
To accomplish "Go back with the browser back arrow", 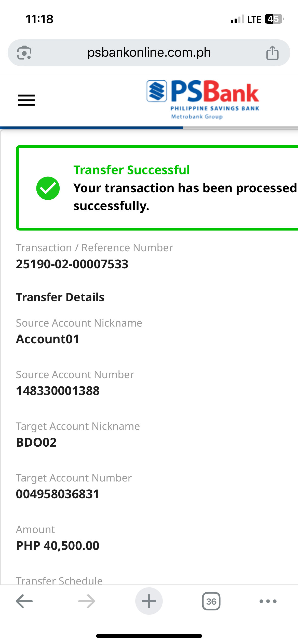I will tap(24, 601).
